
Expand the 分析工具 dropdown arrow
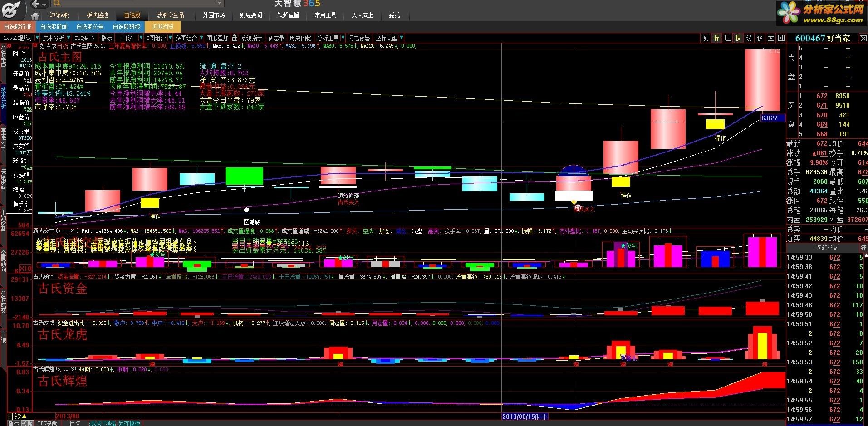tap(343, 38)
